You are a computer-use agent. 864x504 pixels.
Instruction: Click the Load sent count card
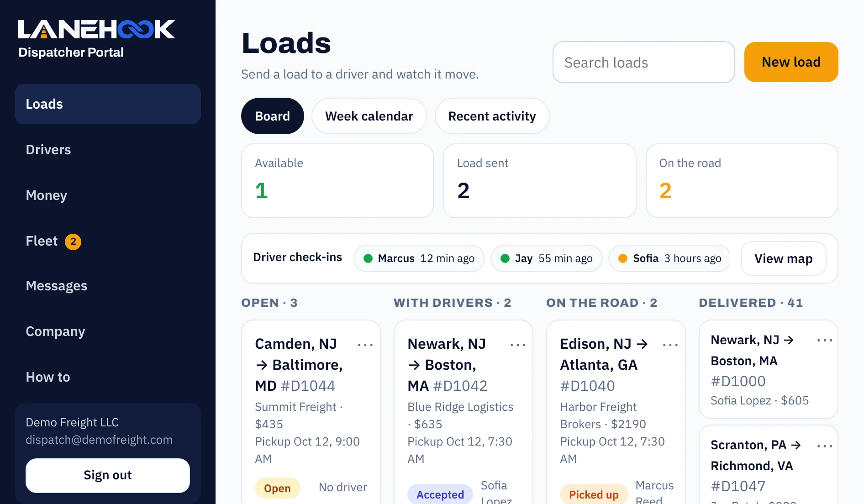pyautogui.click(x=539, y=181)
